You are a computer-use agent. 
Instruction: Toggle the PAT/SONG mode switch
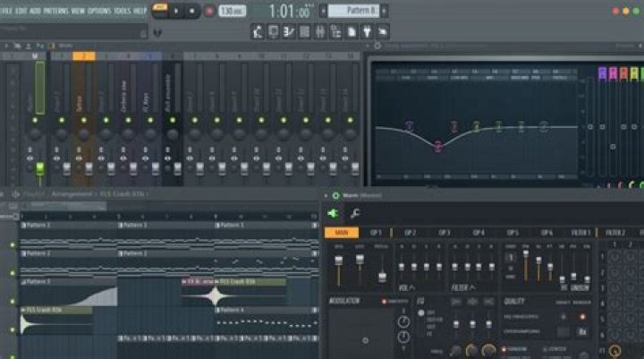point(160,10)
